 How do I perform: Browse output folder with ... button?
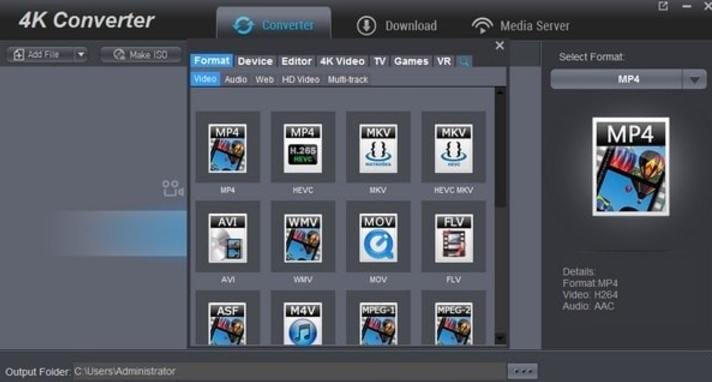tap(523, 371)
